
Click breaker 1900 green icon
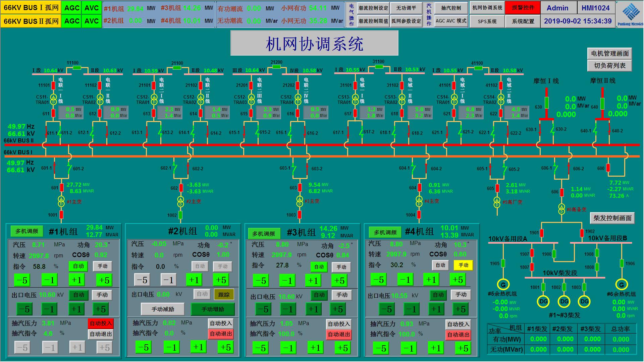click(x=554, y=254)
